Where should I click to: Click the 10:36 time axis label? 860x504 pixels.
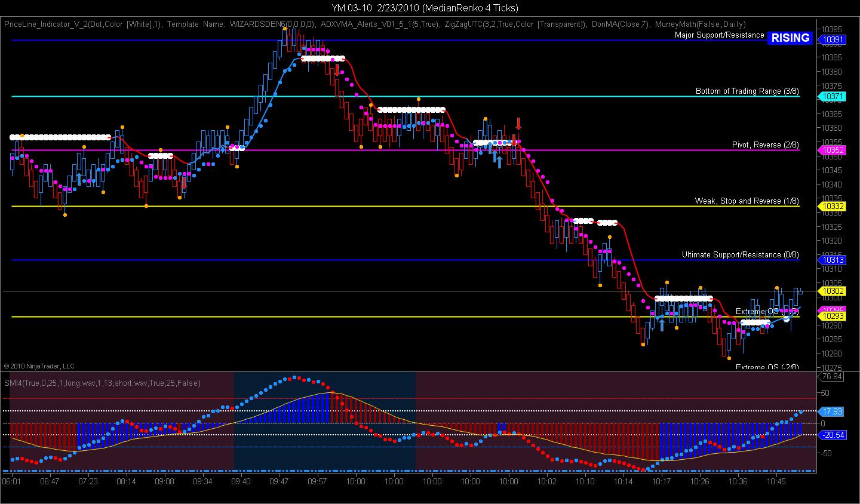point(738,481)
